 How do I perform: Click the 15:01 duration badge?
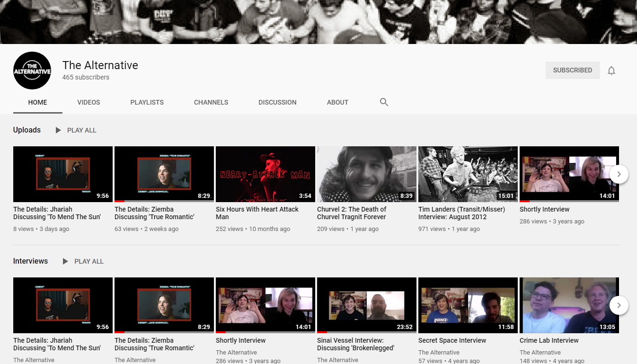(505, 195)
